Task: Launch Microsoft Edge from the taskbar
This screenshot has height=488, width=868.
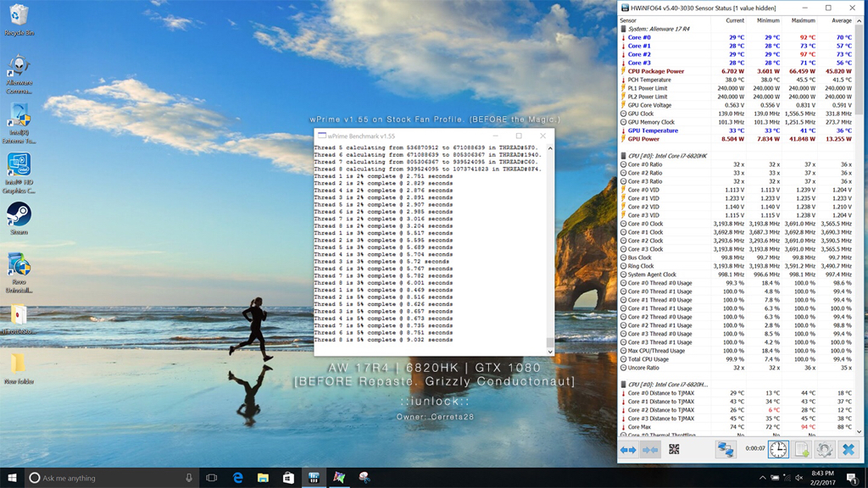Action: [x=237, y=478]
